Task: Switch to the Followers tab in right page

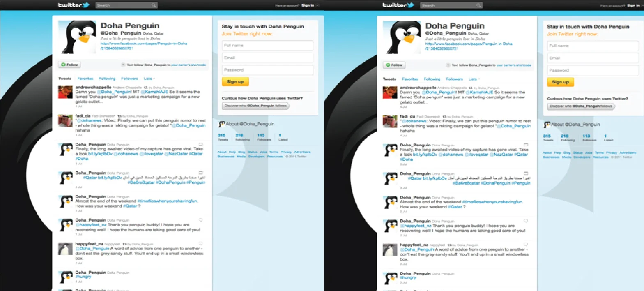Action: click(454, 79)
